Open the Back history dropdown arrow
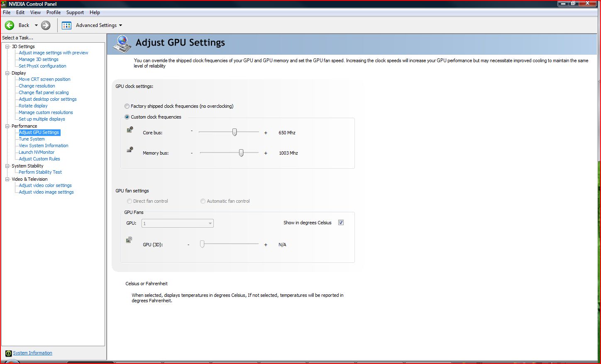This screenshot has height=364, width=601. click(36, 25)
